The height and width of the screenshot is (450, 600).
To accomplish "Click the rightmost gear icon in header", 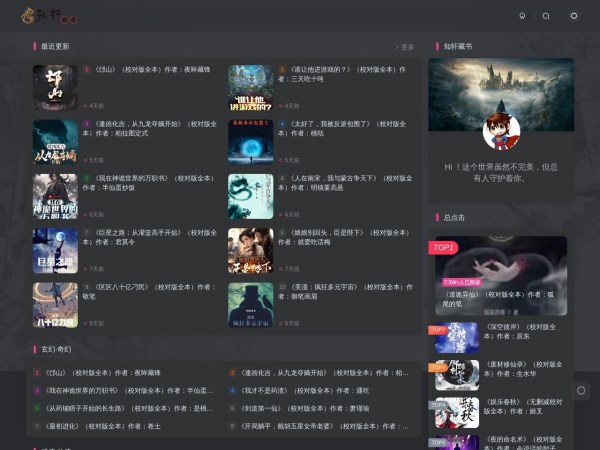I will point(574,16).
